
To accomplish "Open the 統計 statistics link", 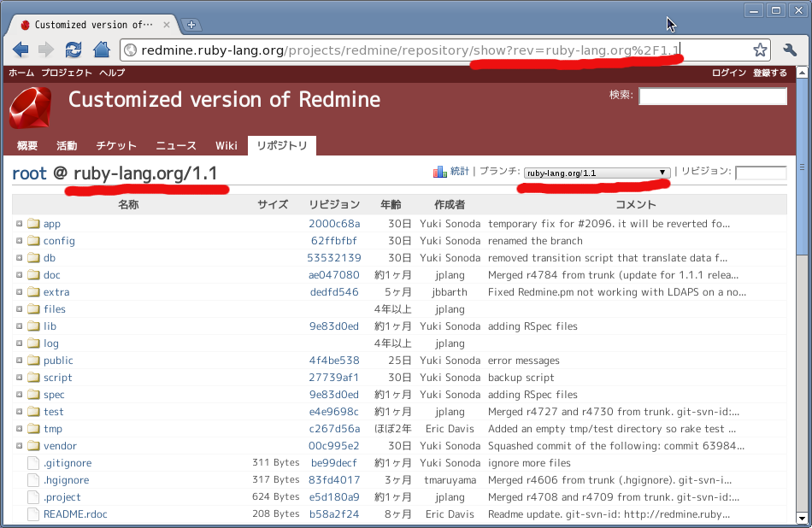I will click(459, 171).
